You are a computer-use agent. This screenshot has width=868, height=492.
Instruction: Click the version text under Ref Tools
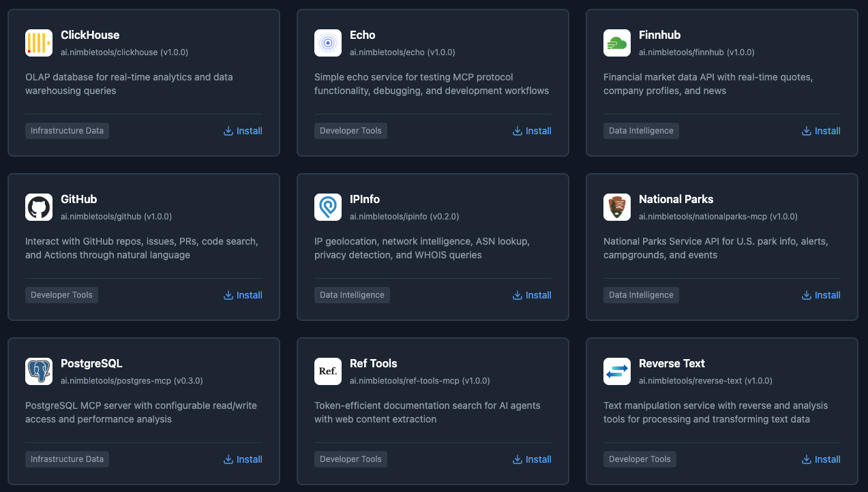pyautogui.click(x=419, y=380)
